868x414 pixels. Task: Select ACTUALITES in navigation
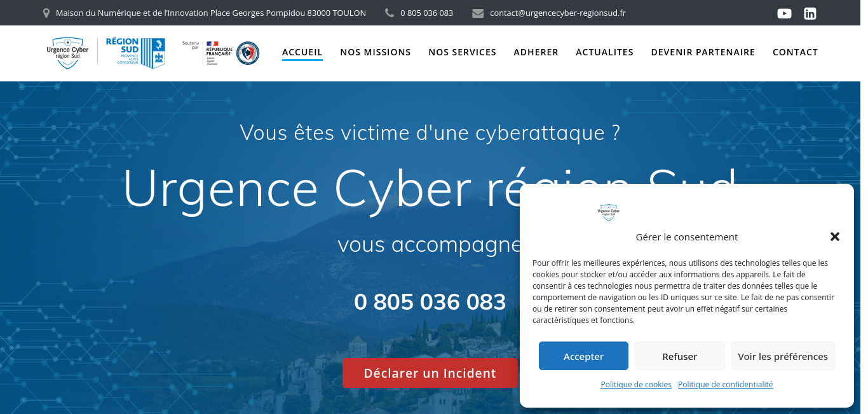[x=604, y=52]
